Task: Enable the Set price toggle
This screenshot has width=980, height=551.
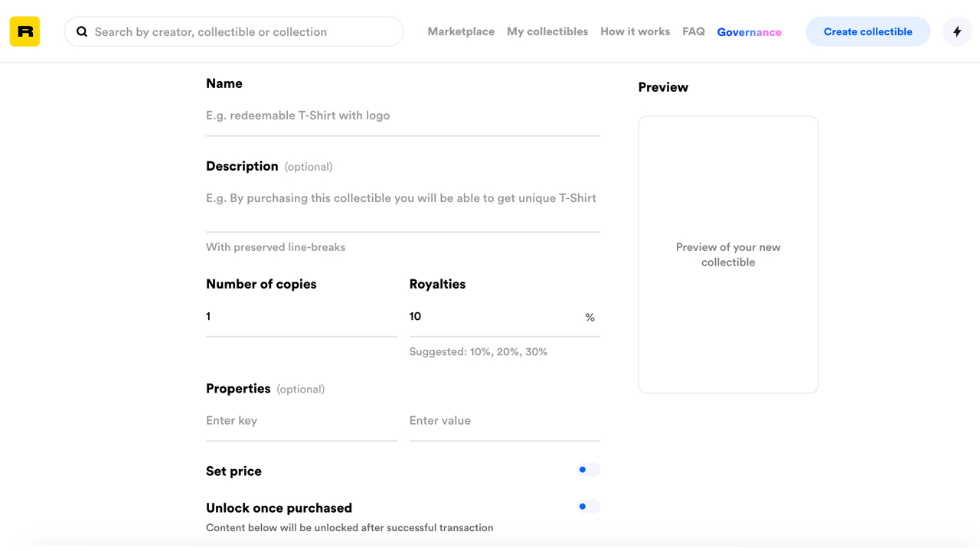Action: [588, 470]
